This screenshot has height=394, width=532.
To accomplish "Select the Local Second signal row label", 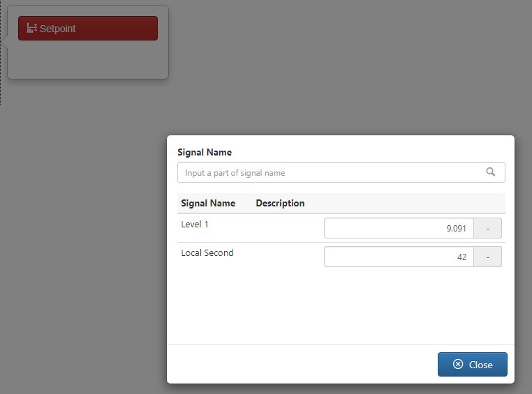I will [x=207, y=252].
